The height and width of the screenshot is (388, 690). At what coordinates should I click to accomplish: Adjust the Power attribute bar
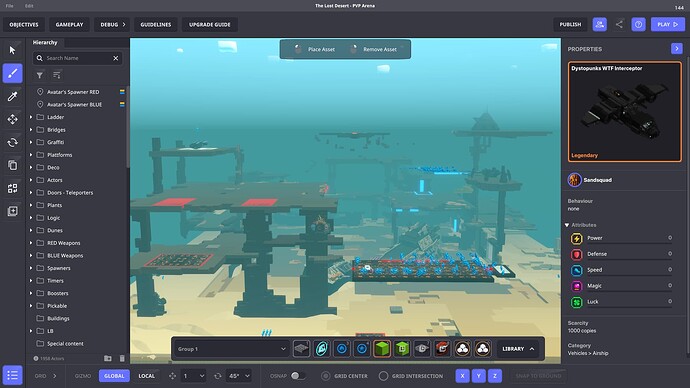[629, 243]
